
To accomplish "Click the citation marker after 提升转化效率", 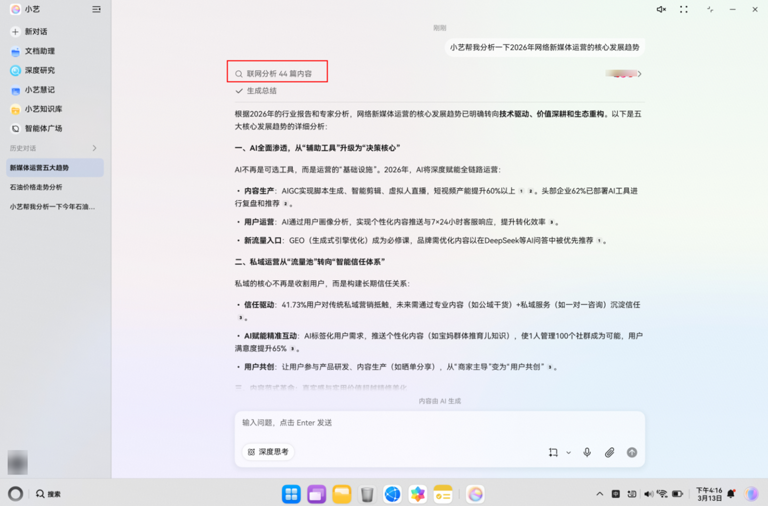I will pos(552,222).
